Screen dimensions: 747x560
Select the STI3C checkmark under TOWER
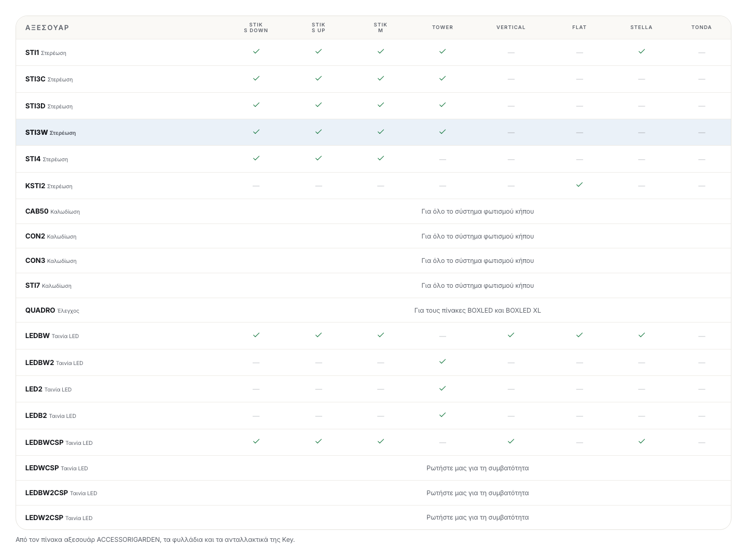click(442, 78)
